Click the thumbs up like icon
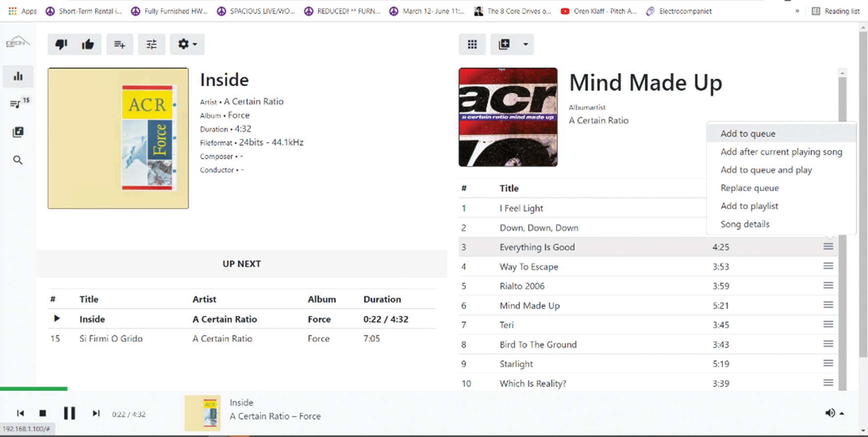The height and width of the screenshot is (437, 868). coord(88,45)
